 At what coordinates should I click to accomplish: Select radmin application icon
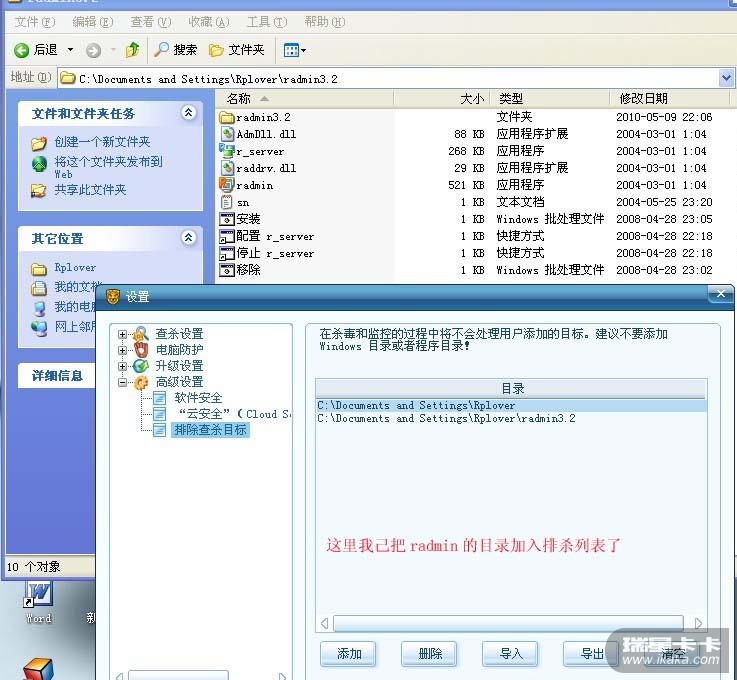click(x=227, y=185)
